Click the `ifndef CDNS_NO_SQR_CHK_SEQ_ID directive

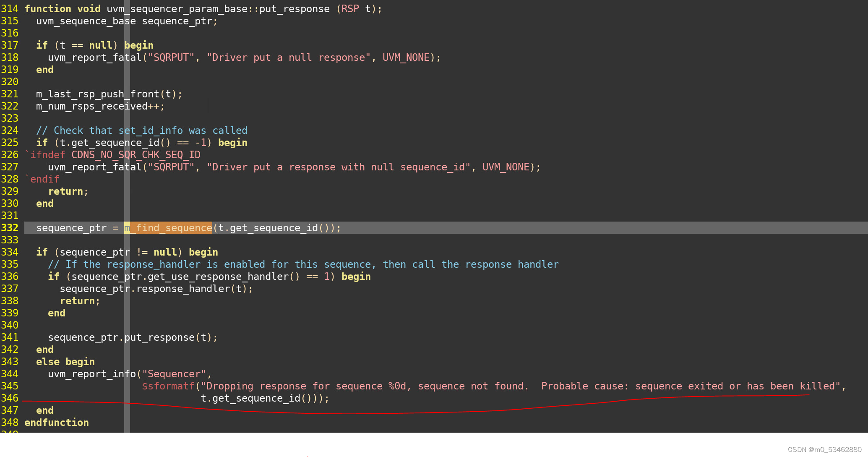tap(112, 155)
